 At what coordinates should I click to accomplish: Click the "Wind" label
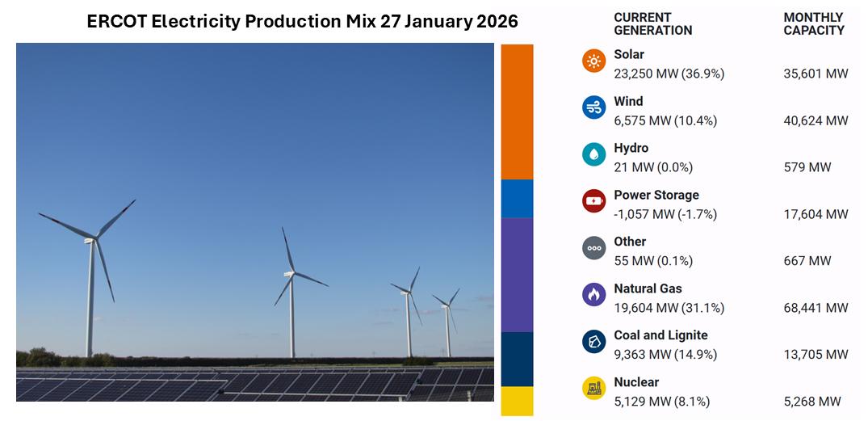628,101
